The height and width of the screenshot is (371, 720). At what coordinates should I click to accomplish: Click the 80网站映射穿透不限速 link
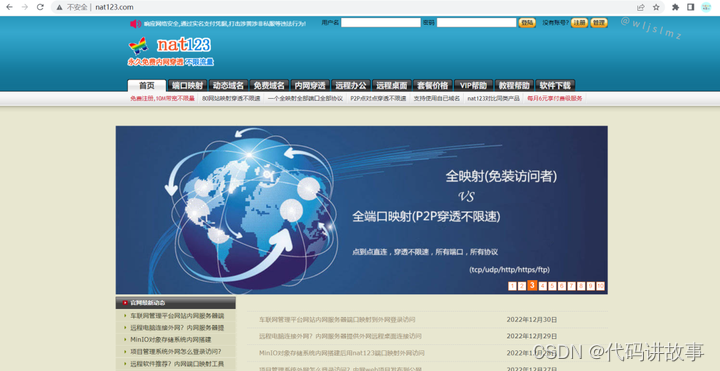click(x=231, y=98)
